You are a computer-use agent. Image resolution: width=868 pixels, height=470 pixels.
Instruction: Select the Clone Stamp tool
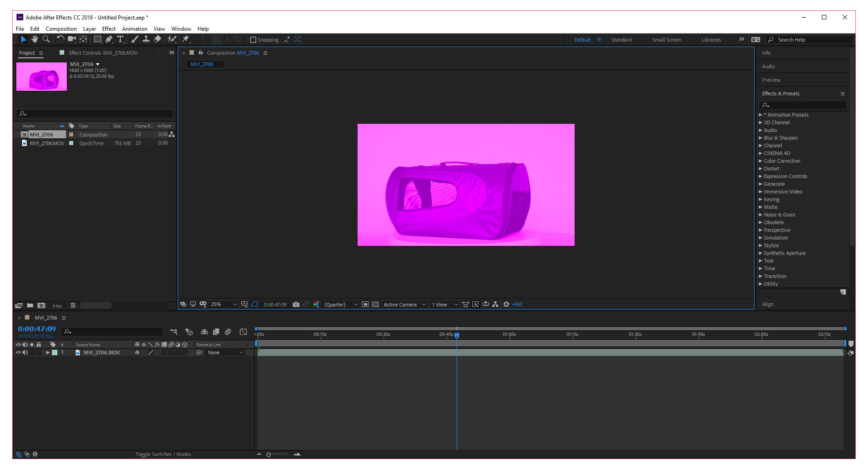pos(146,39)
